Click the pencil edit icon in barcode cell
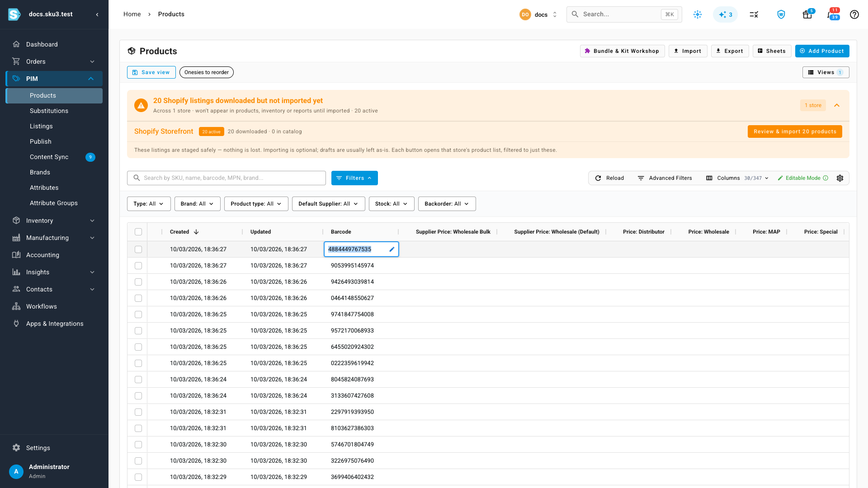Screen dimensions: 868x488 pos(392,249)
